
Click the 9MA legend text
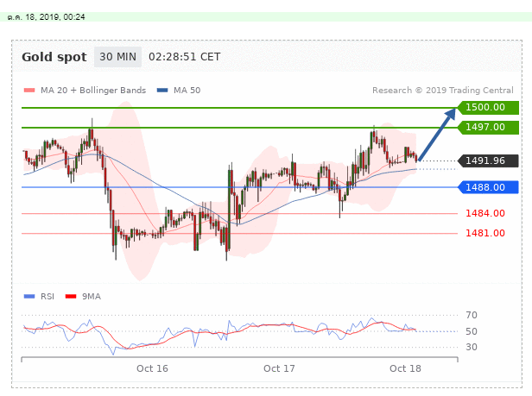pyautogui.click(x=92, y=296)
